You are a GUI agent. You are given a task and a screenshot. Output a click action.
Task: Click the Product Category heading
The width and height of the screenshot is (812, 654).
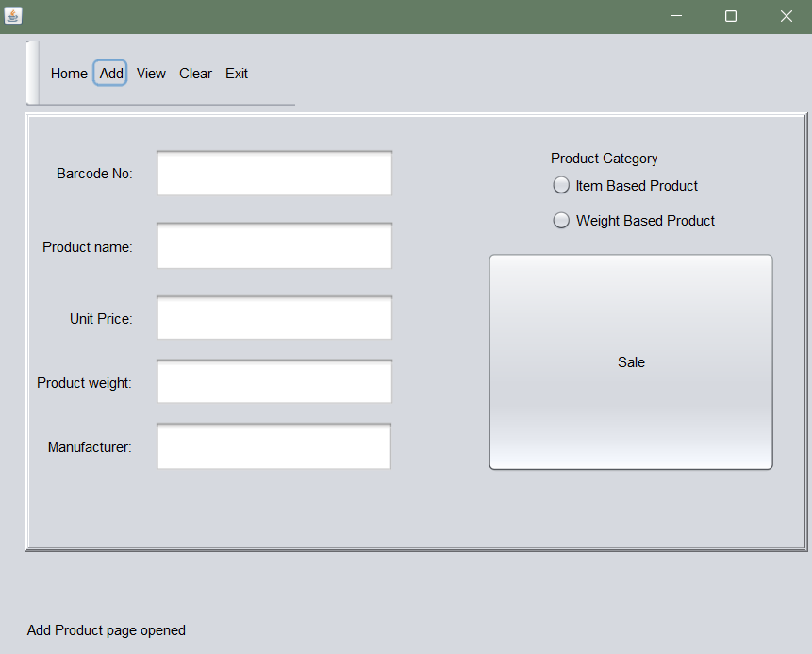tap(604, 158)
